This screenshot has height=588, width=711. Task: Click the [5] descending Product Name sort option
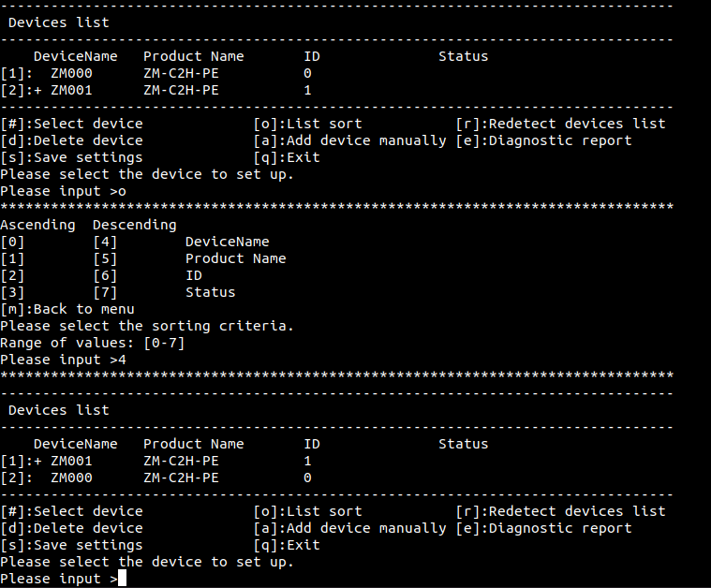tap(105, 258)
